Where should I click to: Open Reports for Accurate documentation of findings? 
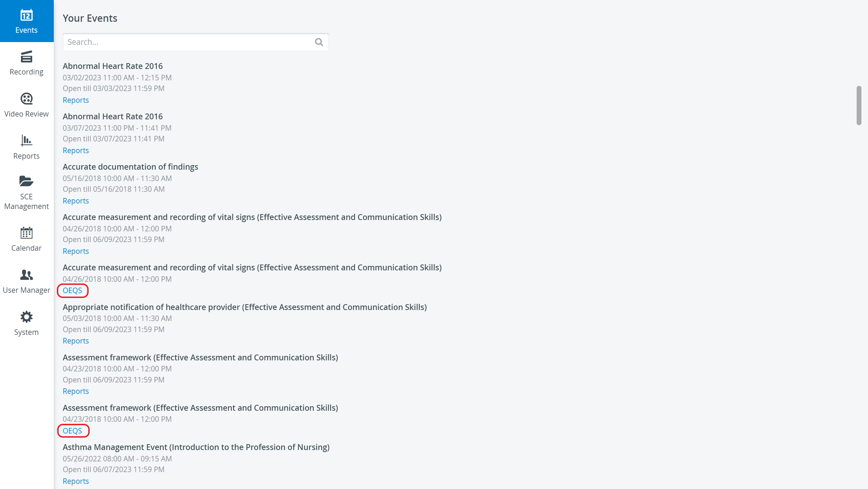click(x=76, y=201)
